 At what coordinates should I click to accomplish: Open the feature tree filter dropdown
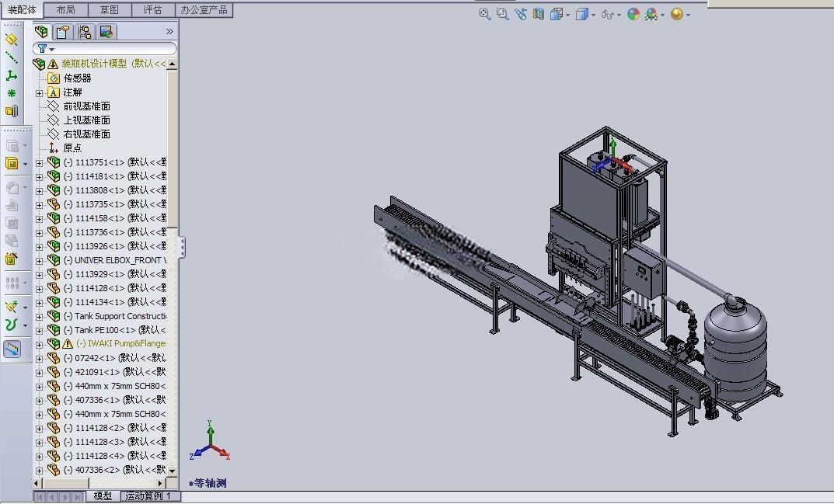tap(47, 49)
